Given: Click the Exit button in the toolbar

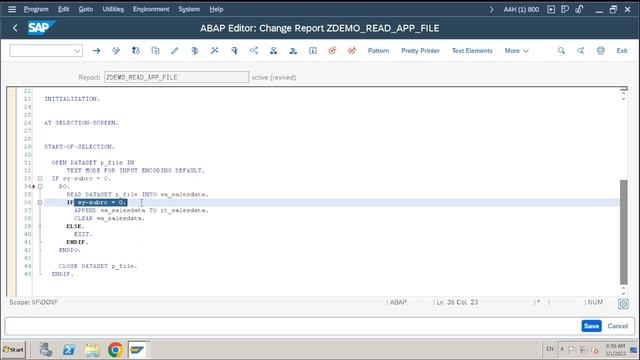Looking at the screenshot, I should pos(622,51).
